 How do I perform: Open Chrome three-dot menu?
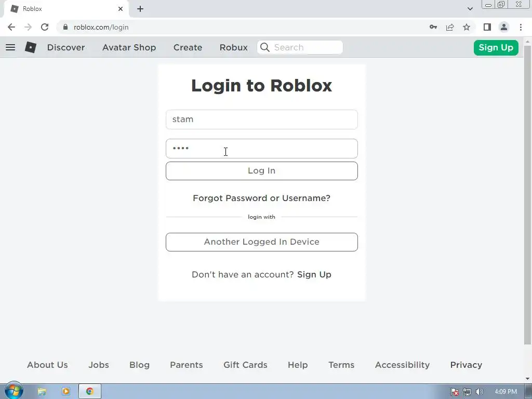tap(521, 27)
